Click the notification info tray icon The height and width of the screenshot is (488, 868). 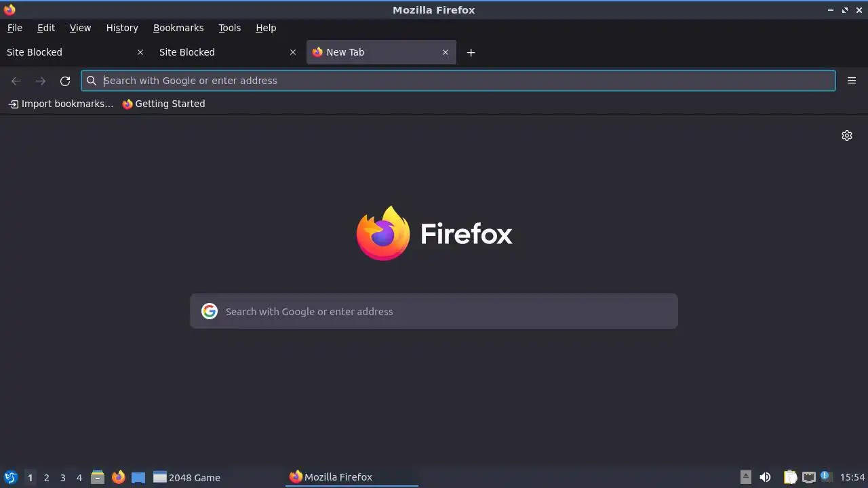825,476
